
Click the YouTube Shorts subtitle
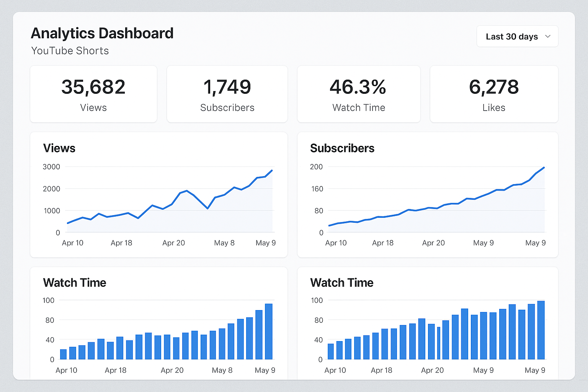click(x=70, y=51)
